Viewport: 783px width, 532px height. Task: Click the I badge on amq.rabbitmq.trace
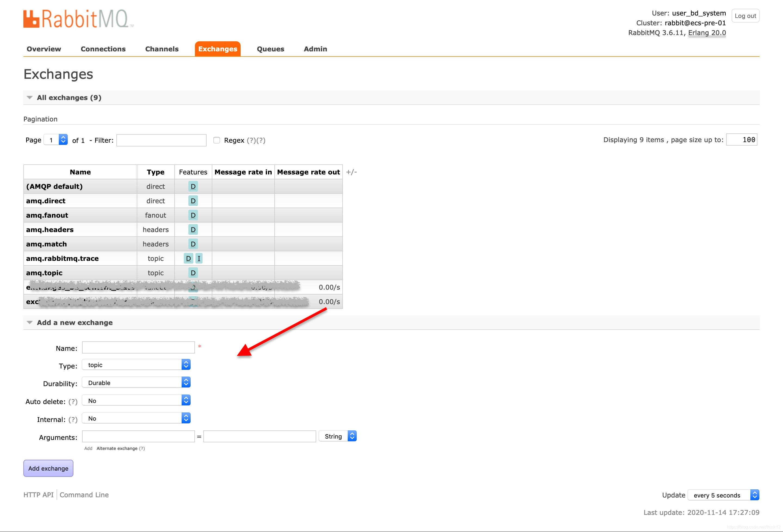point(199,259)
